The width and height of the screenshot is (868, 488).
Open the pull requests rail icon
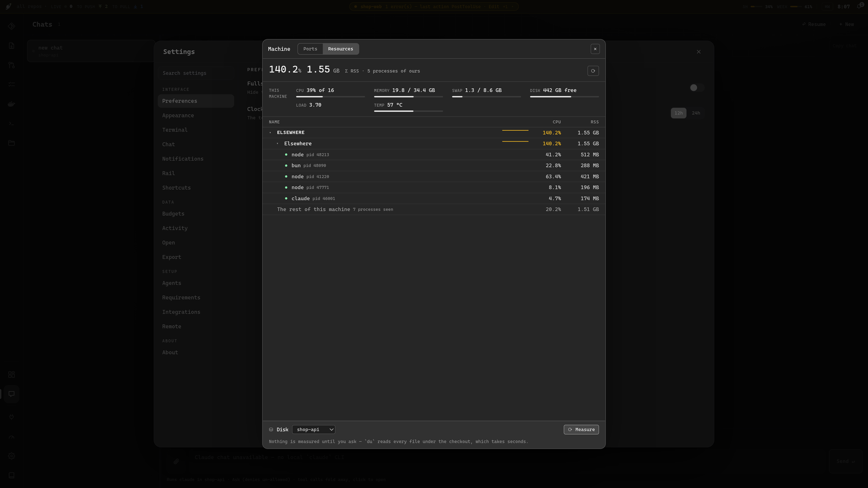point(11,65)
